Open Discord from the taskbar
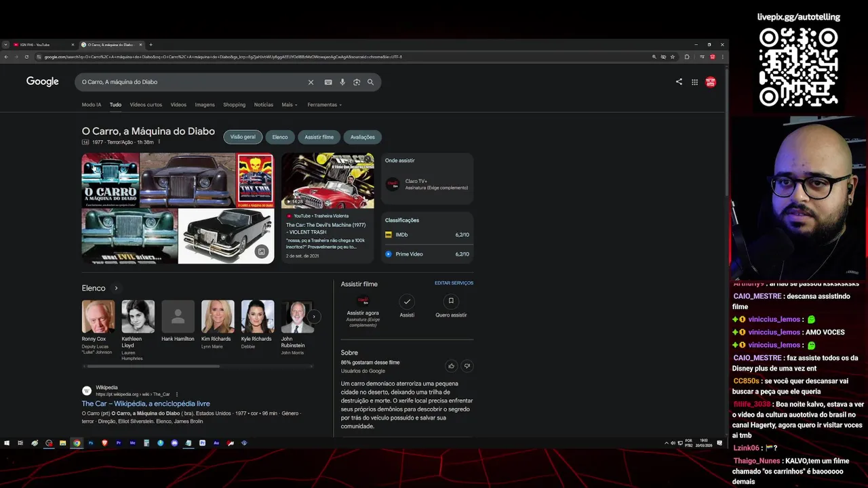The image size is (868, 488). (174, 443)
